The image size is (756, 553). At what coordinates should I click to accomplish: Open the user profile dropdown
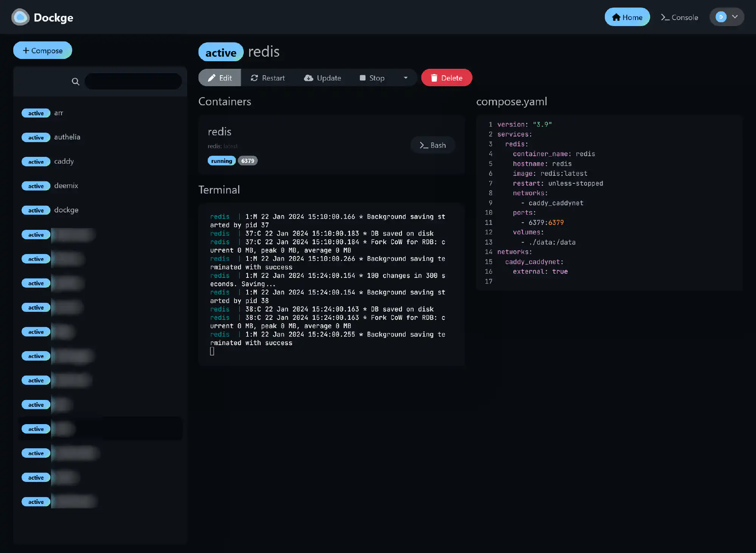click(727, 17)
